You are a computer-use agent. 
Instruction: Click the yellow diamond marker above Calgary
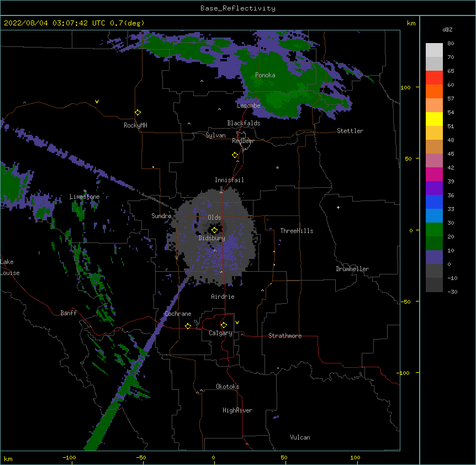point(224,325)
